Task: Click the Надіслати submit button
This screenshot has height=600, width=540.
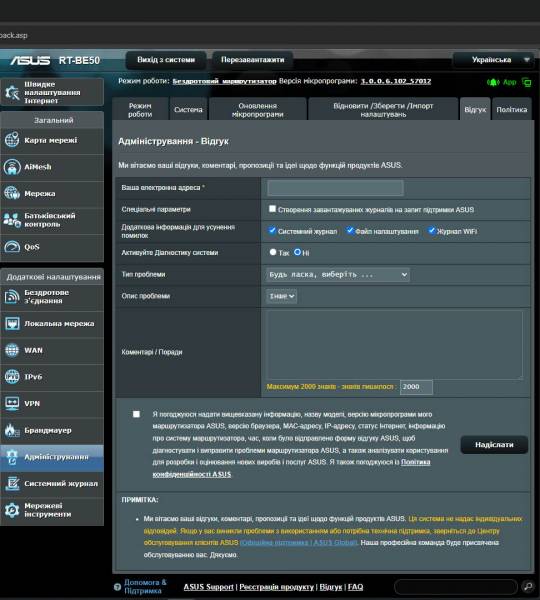Action: (x=494, y=445)
